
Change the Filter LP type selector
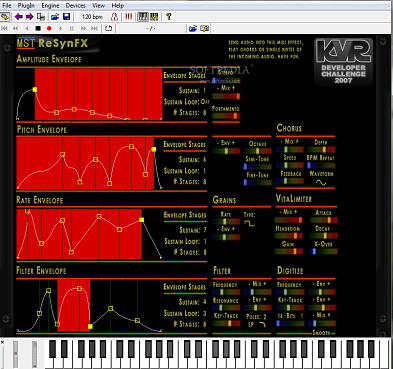pyautogui.click(x=257, y=324)
